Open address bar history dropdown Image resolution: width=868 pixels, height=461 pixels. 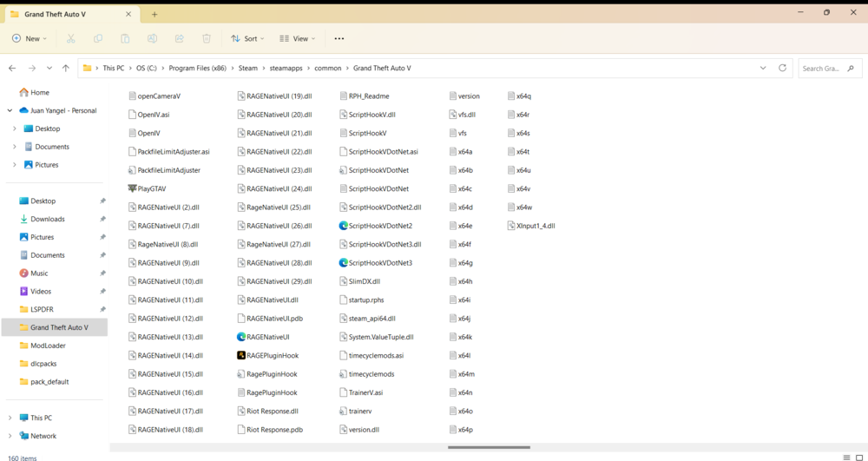tap(763, 68)
